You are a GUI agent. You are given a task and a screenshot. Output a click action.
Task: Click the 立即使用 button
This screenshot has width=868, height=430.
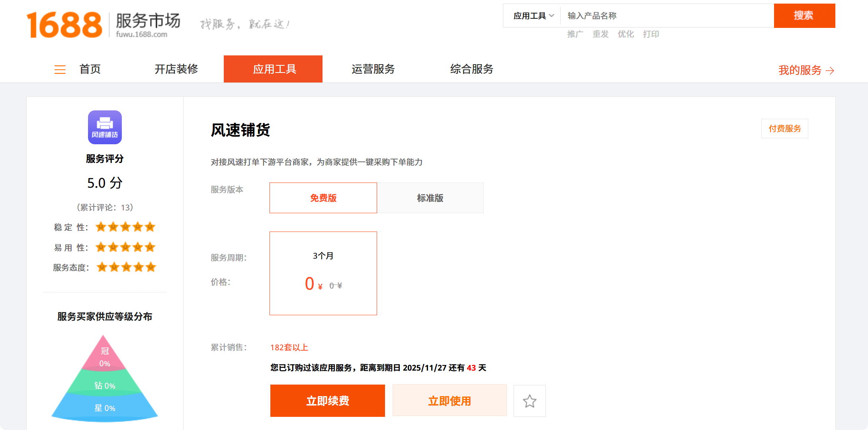coord(449,401)
